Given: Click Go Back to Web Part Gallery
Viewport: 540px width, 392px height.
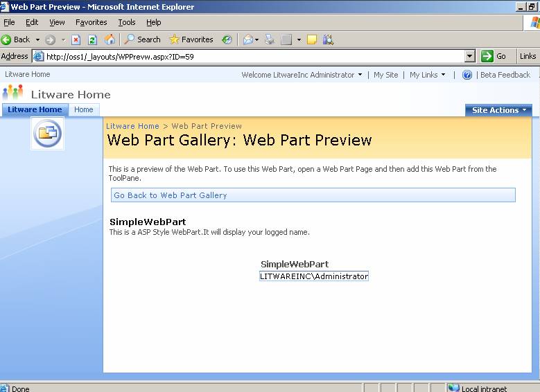Looking at the screenshot, I should (x=171, y=195).
